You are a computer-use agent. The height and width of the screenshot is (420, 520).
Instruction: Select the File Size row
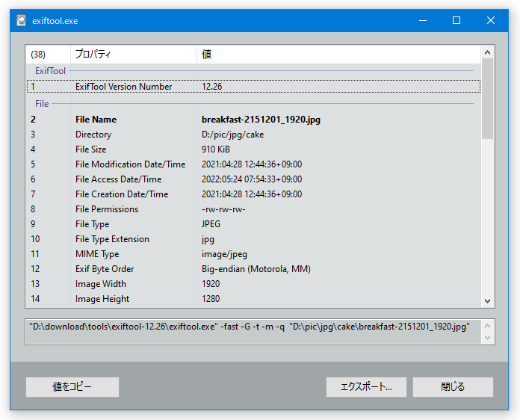tap(253, 149)
